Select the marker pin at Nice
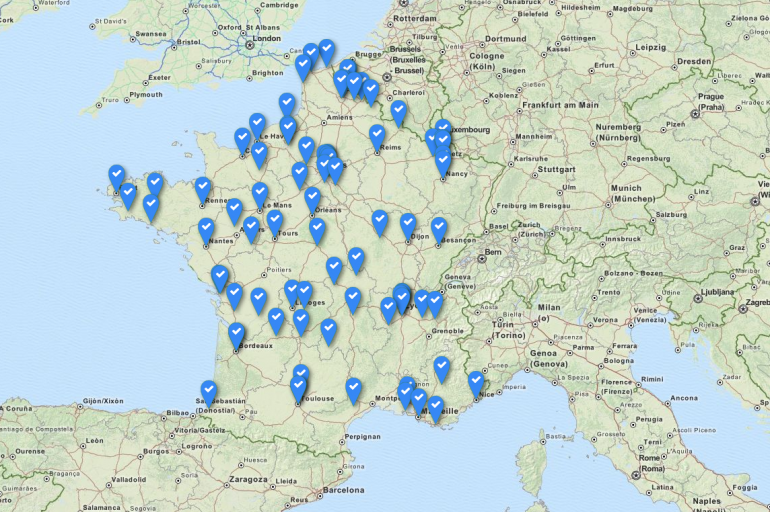This screenshot has height=512, width=770. [x=476, y=382]
